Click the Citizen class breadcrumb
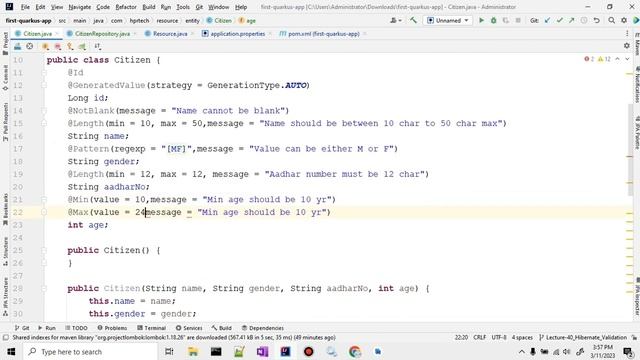This screenshot has height=360, width=640. click(x=219, y=20)
